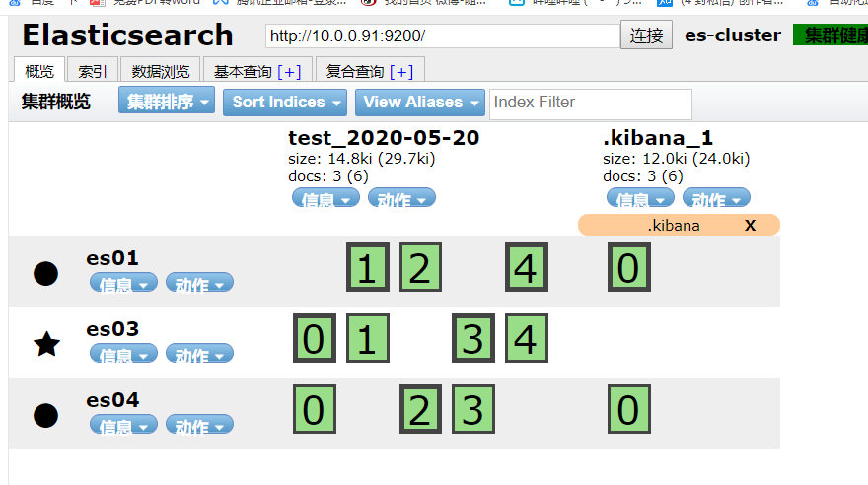Switch to the 索引 tab
Screen dimensions: 868x485
tap(92, 71)
